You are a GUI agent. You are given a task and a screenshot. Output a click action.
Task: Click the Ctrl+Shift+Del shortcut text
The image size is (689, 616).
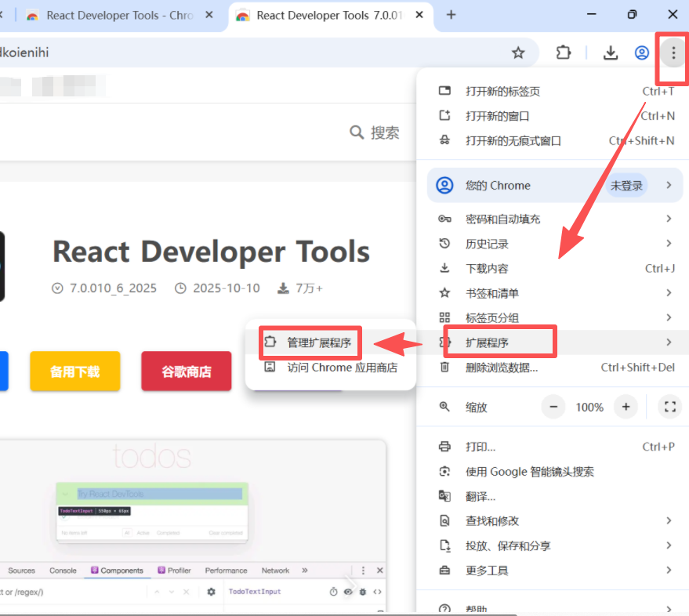[x=637, y=368]
